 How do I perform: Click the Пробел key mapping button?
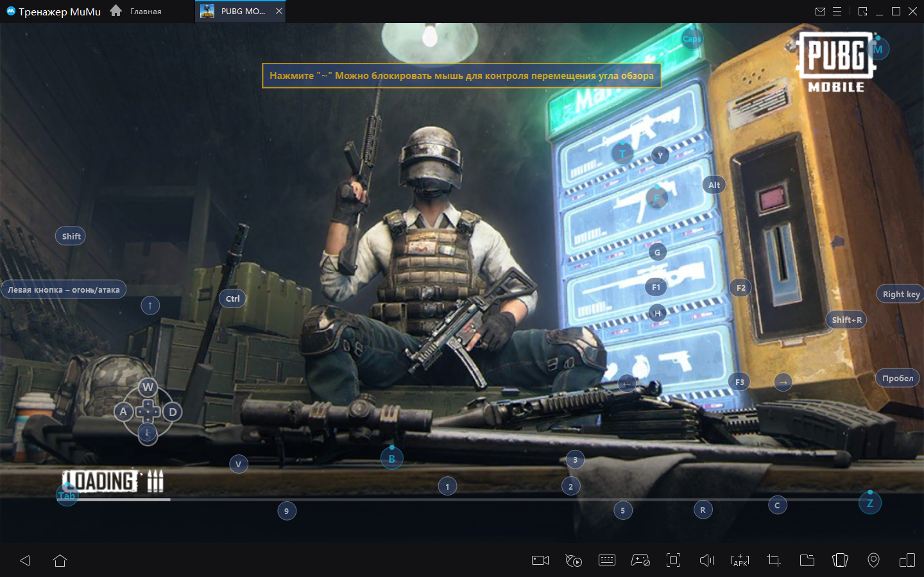[897, 378]
